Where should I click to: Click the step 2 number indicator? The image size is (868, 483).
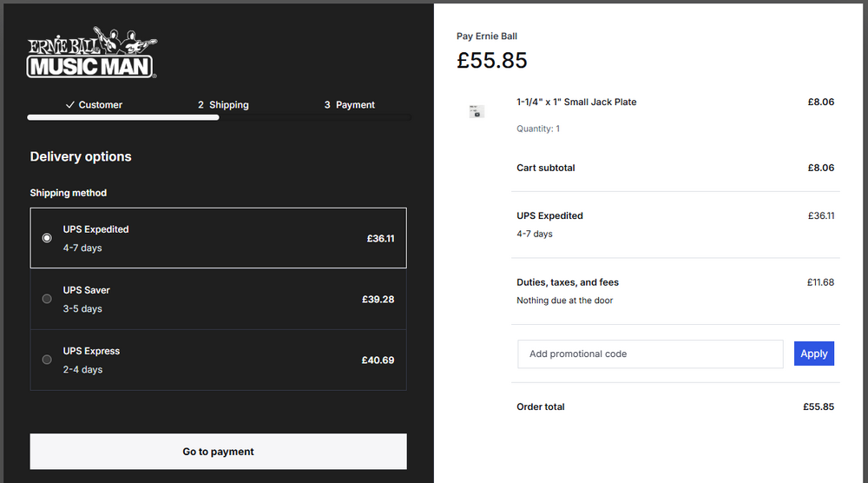click(x=201, y=105)
